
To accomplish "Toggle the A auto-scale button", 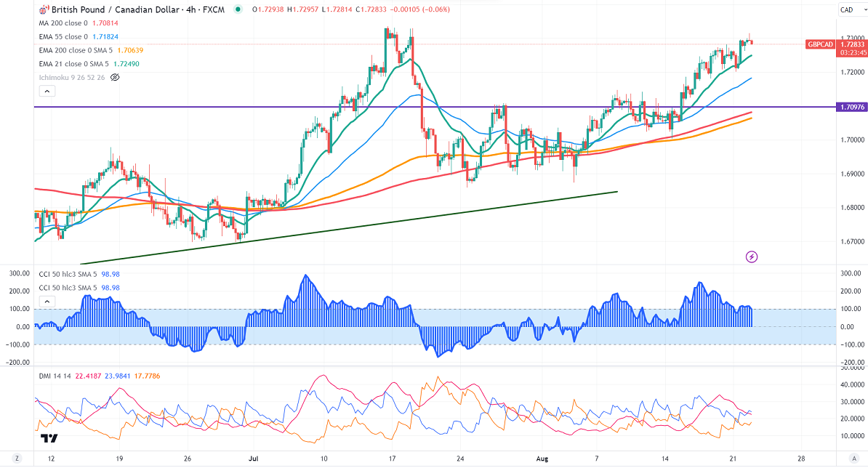I will 853,459.
